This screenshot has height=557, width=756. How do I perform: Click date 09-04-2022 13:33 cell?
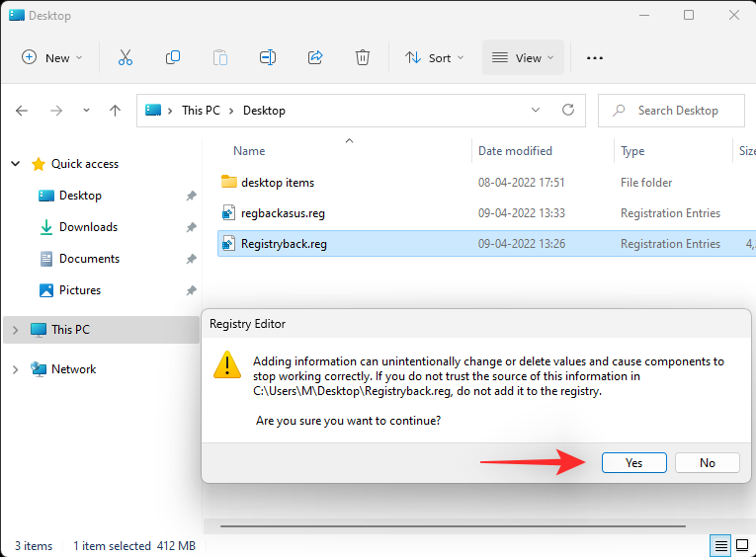(521, 213)
